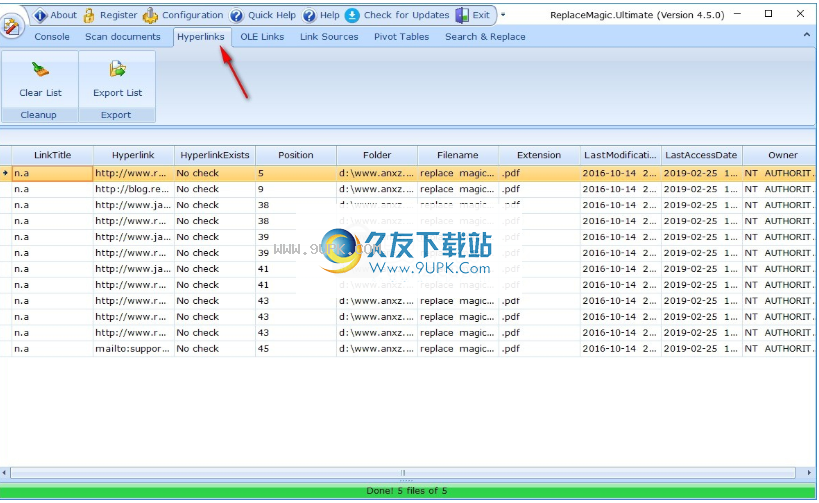
Task: Click the Clear List label
Action: point(40,93)
